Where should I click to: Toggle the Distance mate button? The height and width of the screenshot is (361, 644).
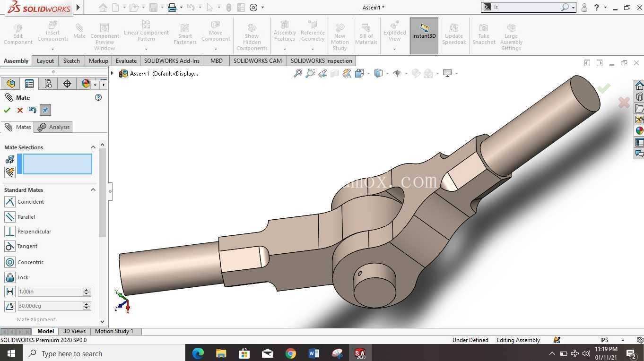point(10,292)
